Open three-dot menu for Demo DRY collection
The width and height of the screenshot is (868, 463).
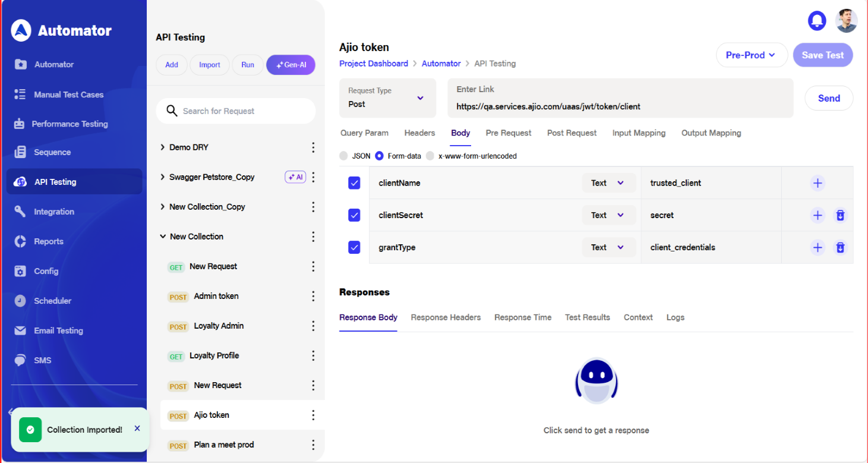coord(313,147)
